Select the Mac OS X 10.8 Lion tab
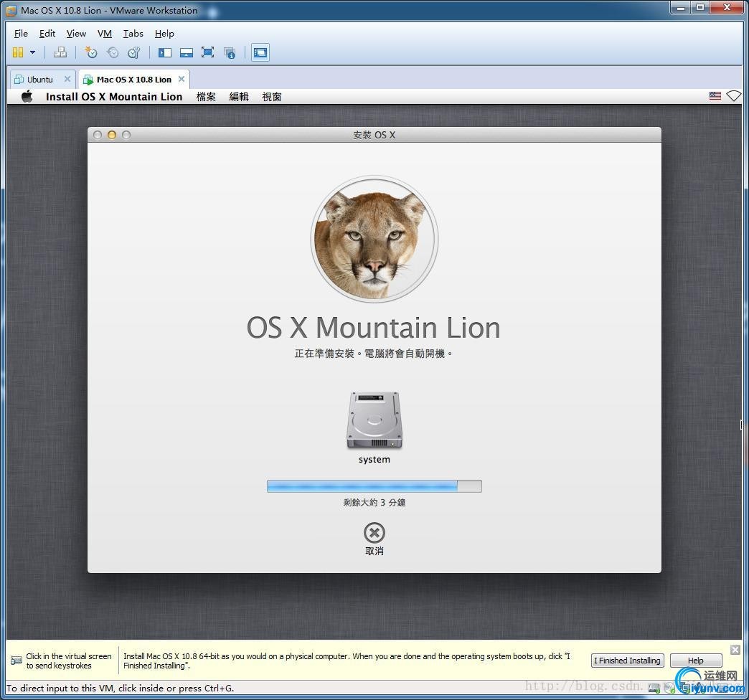The height and width of the screenshot is (700, 749). click(x=133, y=80)
